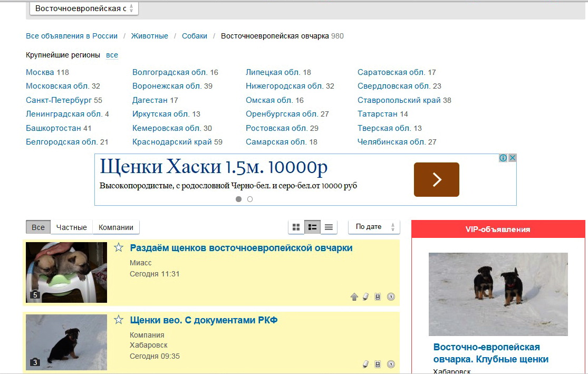Open the ad info 'i' icon

pos(503,158)
